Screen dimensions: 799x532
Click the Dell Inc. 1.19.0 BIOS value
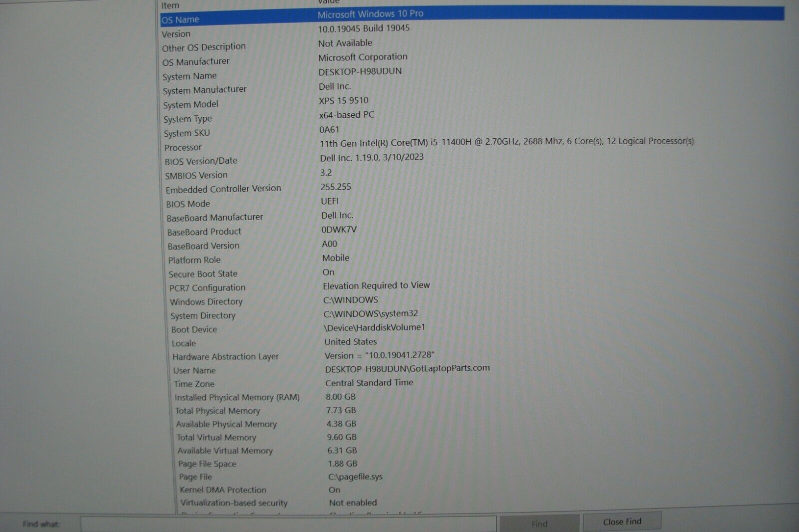pyautogui.click(x=372, y=157)
